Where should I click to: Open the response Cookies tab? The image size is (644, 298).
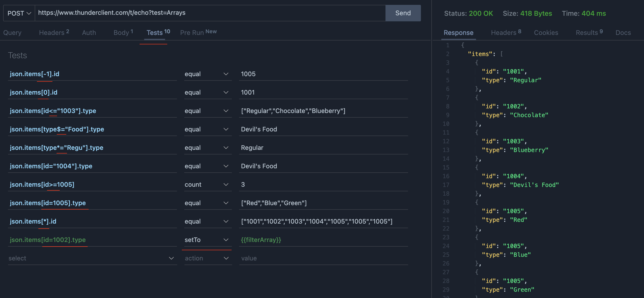pos(546,32)
